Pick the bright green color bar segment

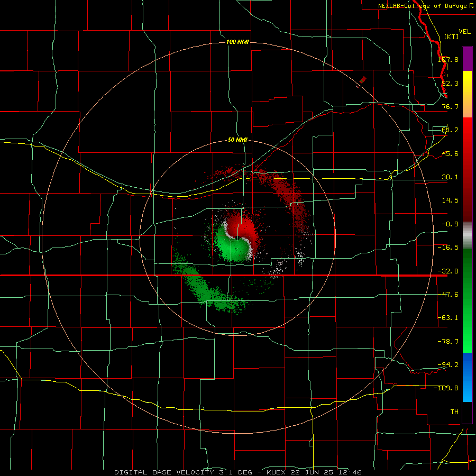click(467, 300)
